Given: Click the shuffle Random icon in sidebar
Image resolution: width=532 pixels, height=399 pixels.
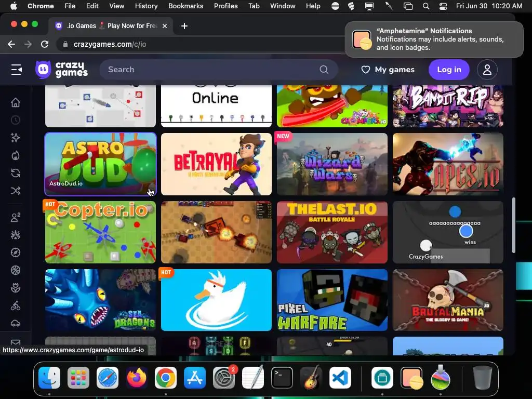Looking at the screenshot, I should tap(16, 191).
